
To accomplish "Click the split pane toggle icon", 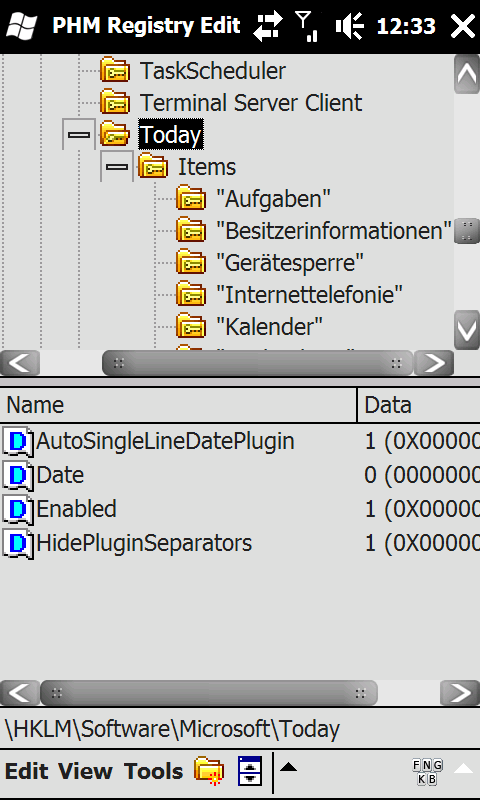I will [250, 770].
